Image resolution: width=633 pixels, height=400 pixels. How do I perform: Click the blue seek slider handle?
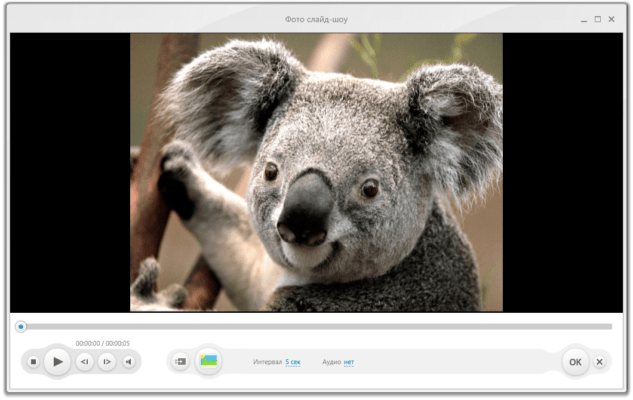(21, 326)
